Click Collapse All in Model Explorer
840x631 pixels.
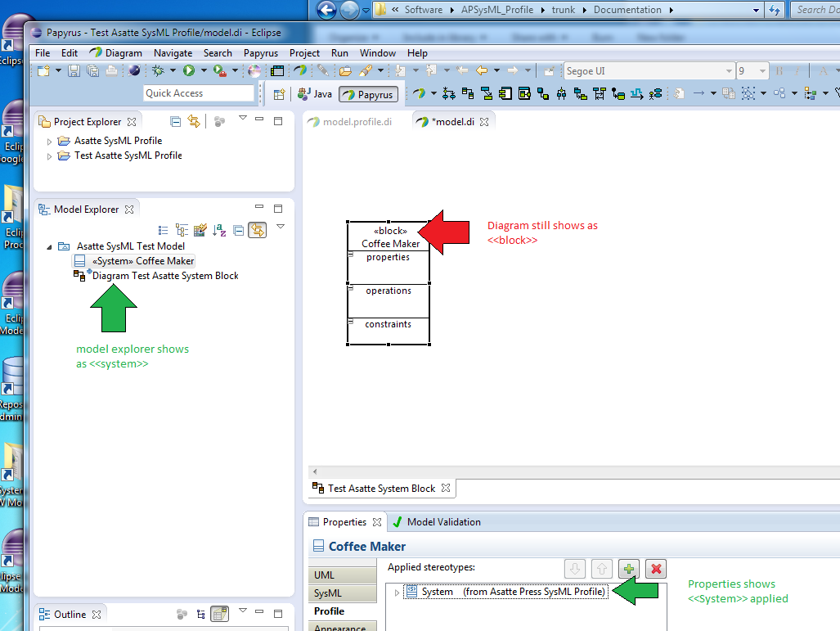pyautogui.click(x=238, y=231)
